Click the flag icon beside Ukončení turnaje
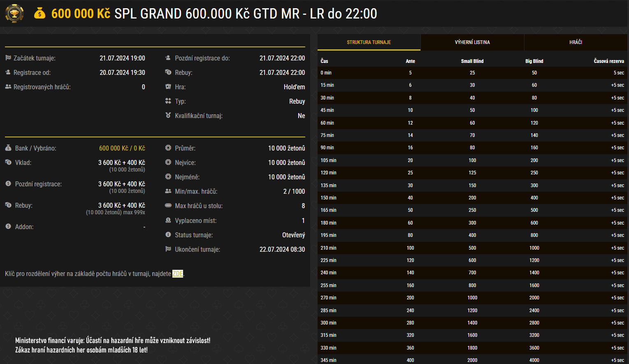 (x=169, y=249)
